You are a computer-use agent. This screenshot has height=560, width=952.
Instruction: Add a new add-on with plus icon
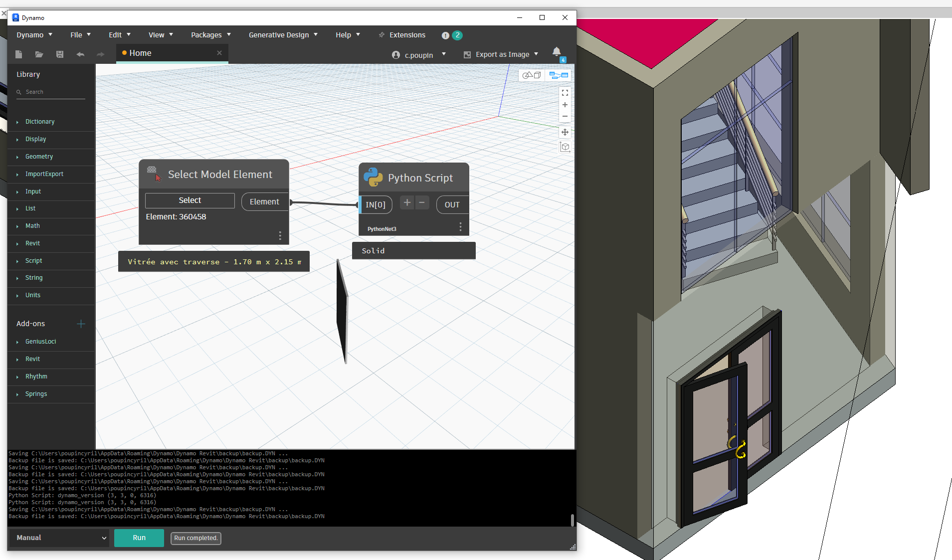tap(81, 324)
